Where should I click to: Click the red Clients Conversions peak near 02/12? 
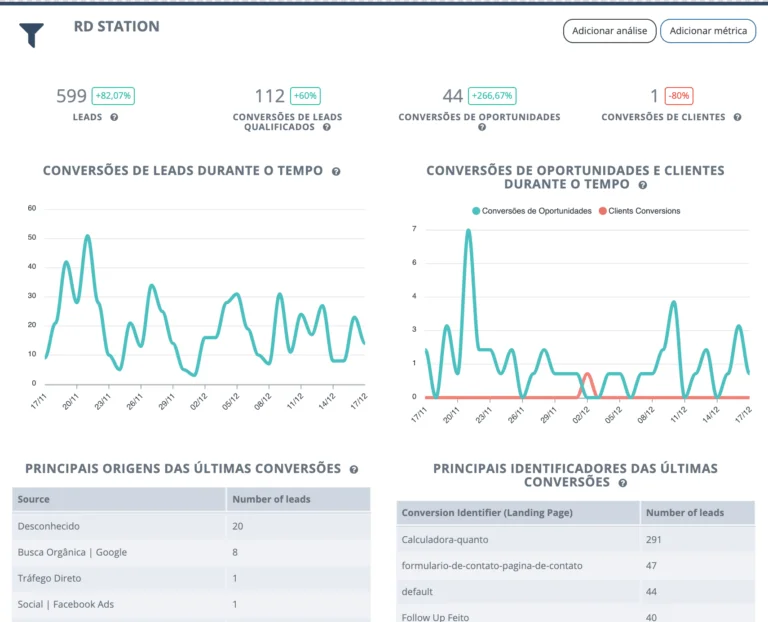(x=587, y=375)
